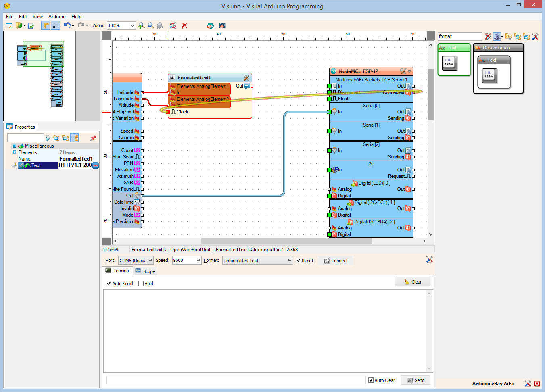Open the Arduino menu
Screen dimensions: 545x392
[x=56, y=17]
